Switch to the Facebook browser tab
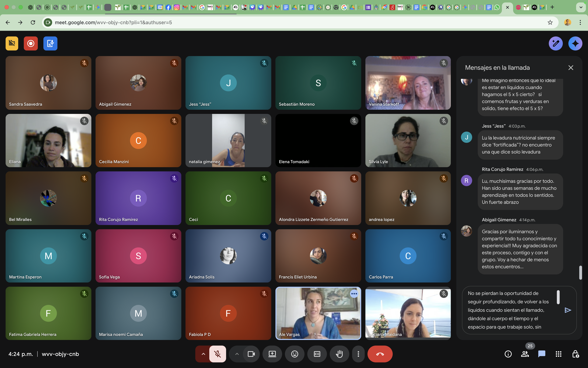This screenshot has width=588, height=368. [168, 7]
